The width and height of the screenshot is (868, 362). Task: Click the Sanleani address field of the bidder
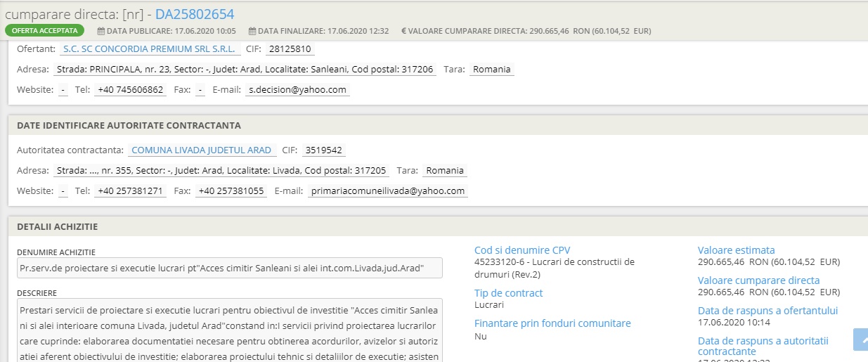point(245,70)
